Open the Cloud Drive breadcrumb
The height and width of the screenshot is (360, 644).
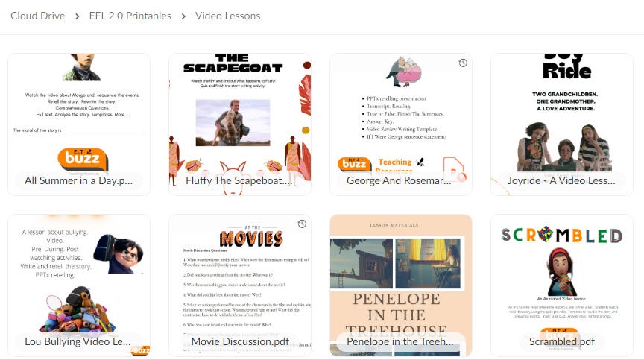click(38, 16)
